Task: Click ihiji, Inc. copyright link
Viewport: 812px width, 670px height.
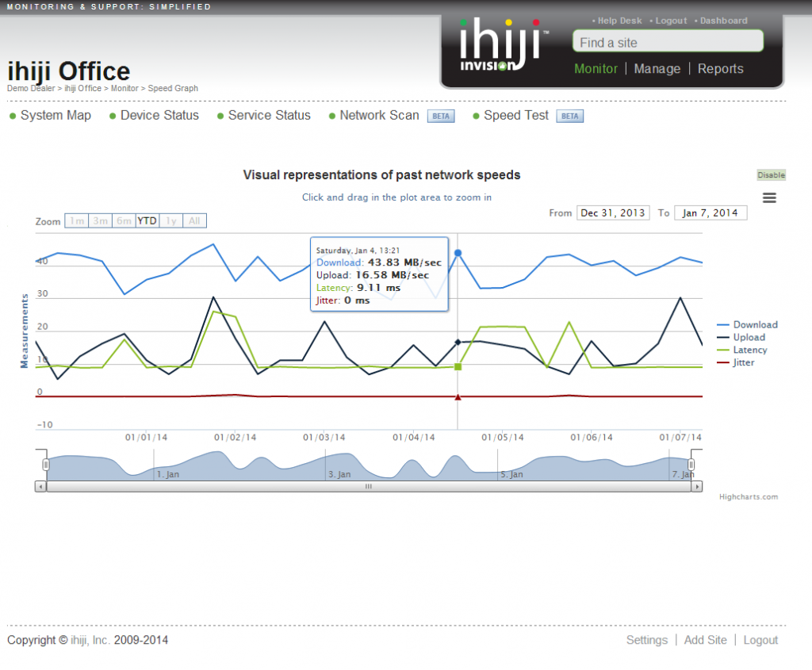Action: pos(90,641)
